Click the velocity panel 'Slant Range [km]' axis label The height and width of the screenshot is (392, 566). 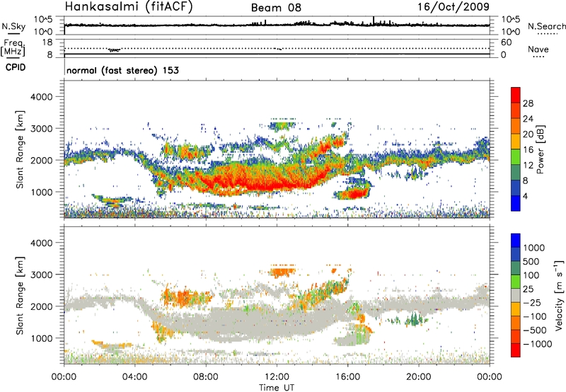[x=20, y=296]
